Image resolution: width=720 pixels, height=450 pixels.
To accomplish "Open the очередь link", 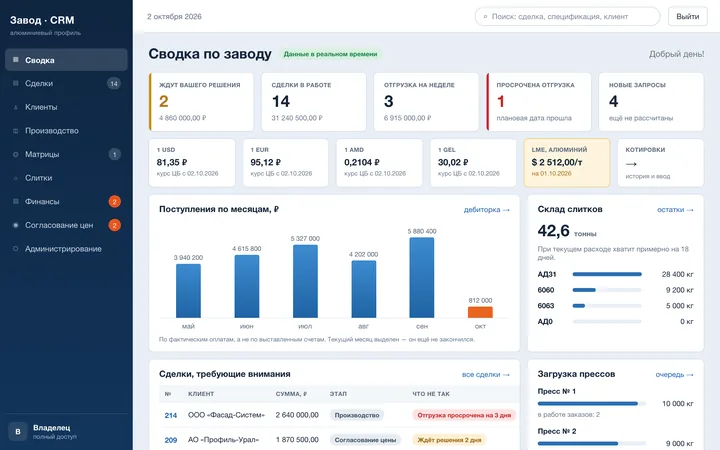I will click(674, 374).
